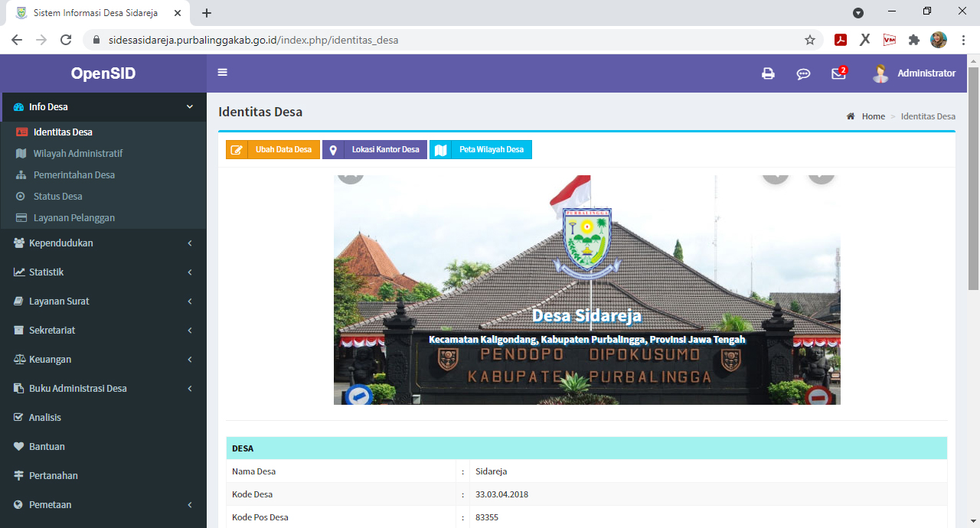Click the Analisis check-square icon
The height and width of the screenshot is (528, 980).
[19, 418]
